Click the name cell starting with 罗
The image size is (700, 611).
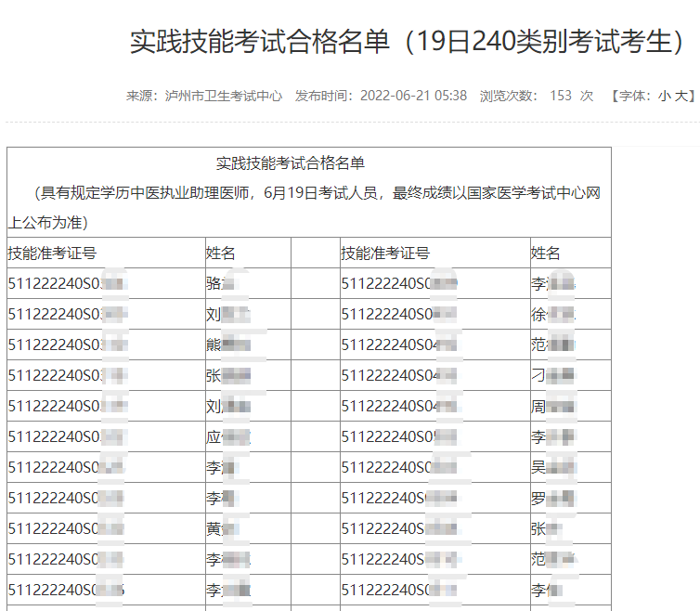point(552,498)
